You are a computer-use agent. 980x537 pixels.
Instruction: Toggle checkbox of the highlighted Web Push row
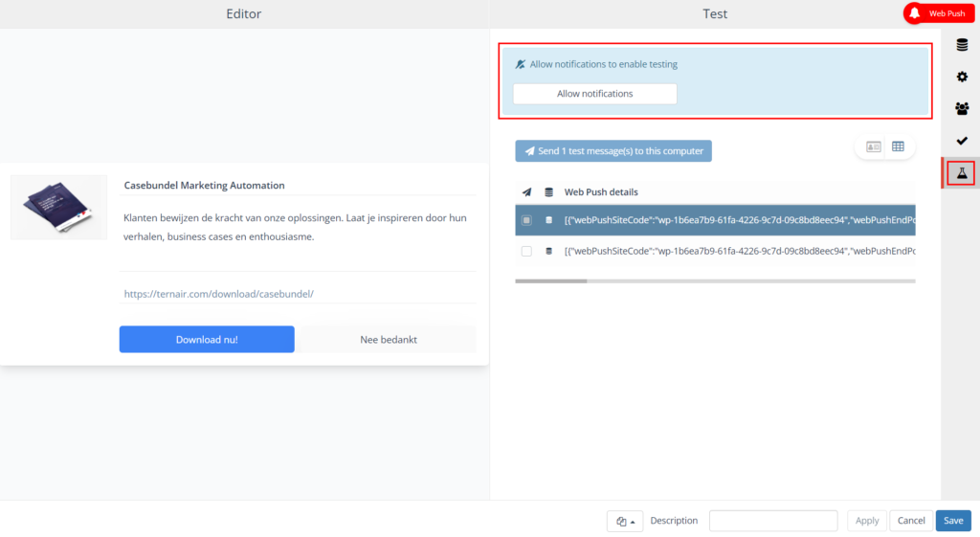[x=526, y=220]
